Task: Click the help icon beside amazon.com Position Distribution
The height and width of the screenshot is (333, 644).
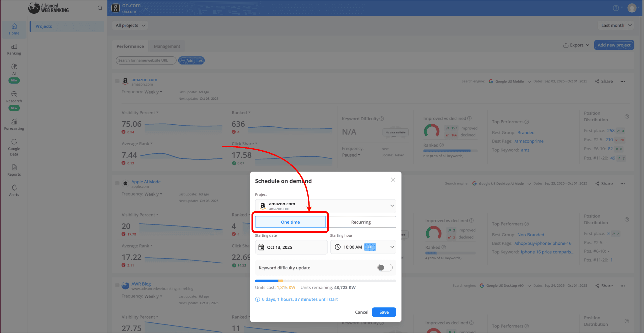Action: [x=627, y=117]
